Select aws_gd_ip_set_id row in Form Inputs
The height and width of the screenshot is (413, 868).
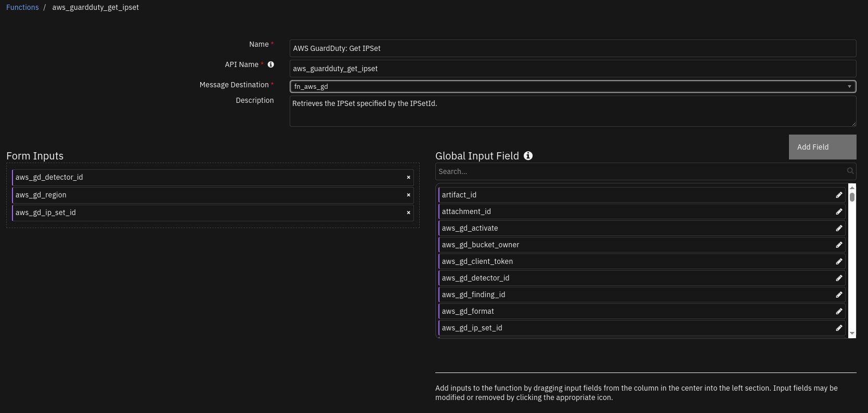tap(213, 212)
